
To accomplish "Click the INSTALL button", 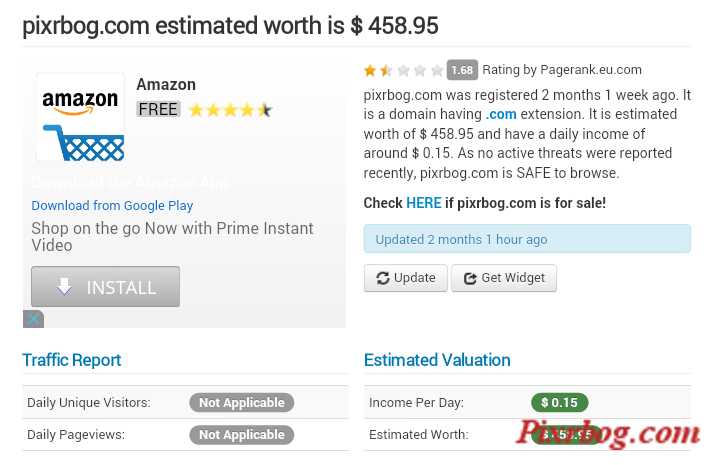I will click(105, 286).
